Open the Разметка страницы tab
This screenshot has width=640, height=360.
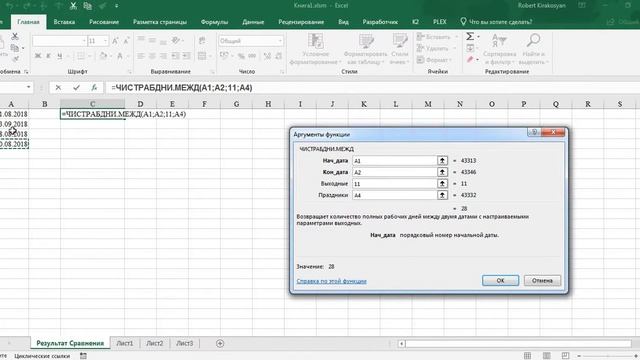160,22
